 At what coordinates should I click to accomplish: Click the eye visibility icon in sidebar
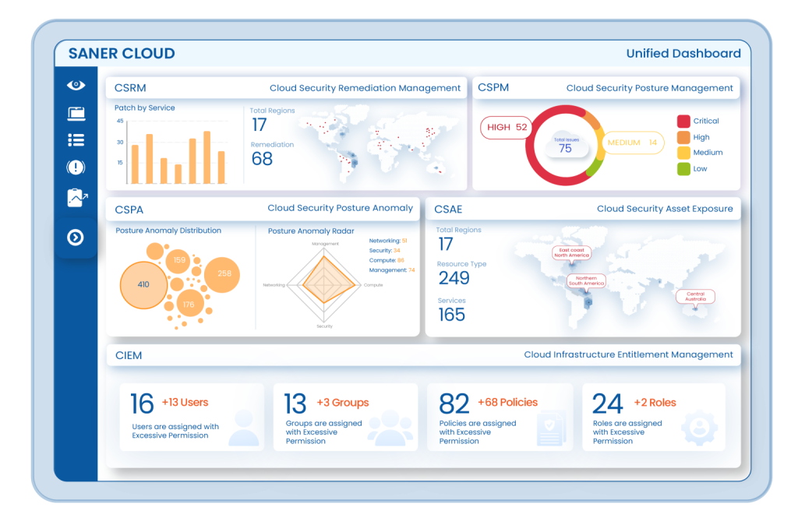(x=76, y=85)
